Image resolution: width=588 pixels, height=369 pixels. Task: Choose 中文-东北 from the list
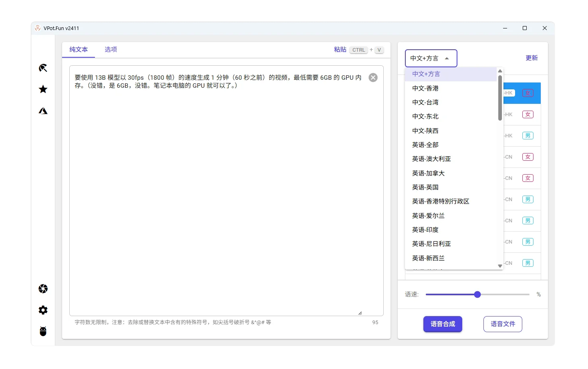451,116
